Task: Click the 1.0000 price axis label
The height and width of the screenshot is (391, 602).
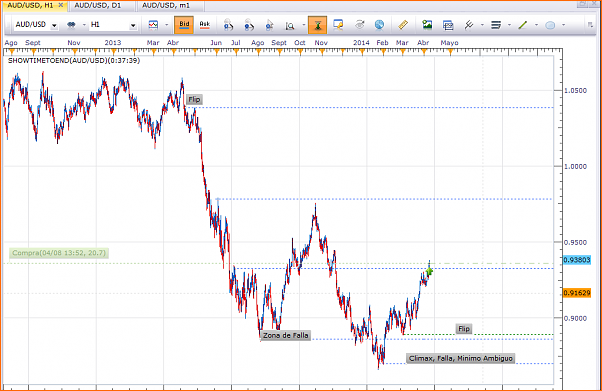Action: [x=575, y=166]
